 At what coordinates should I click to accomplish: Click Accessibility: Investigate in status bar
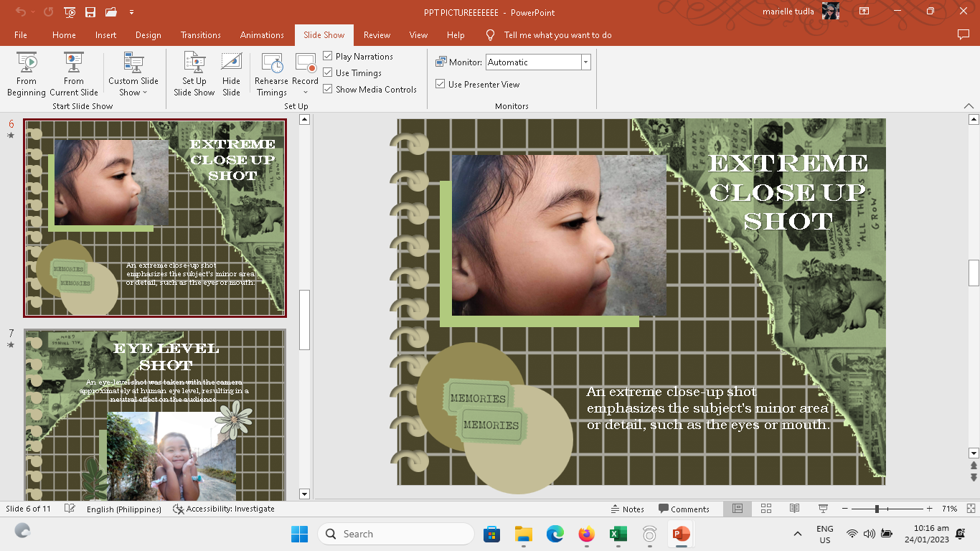click(x=224, y=509)
